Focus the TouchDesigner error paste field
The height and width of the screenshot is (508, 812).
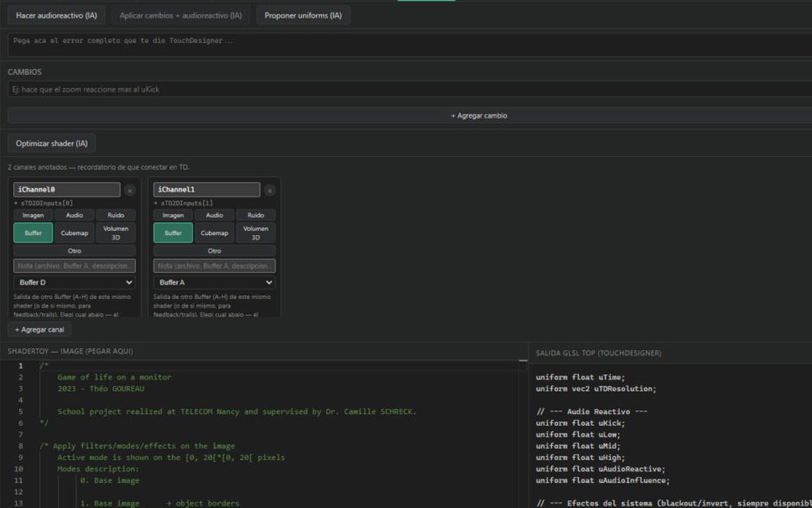[x=410, y=45]
